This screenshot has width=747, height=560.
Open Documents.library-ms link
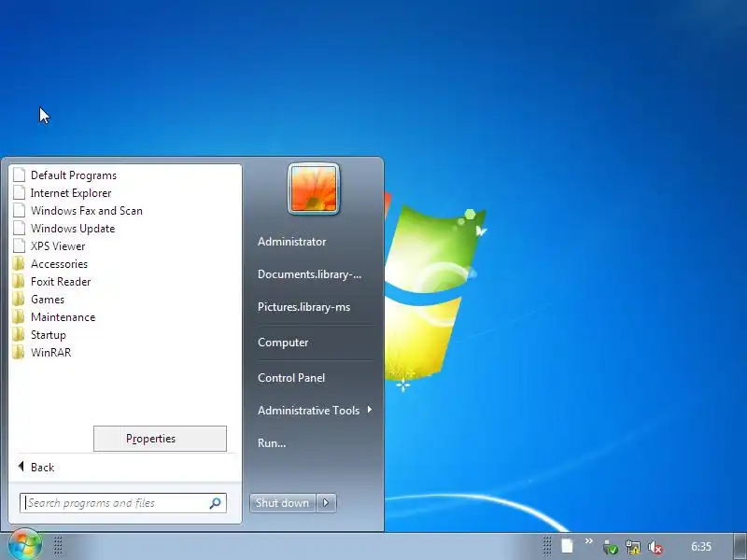click(310, 274)
